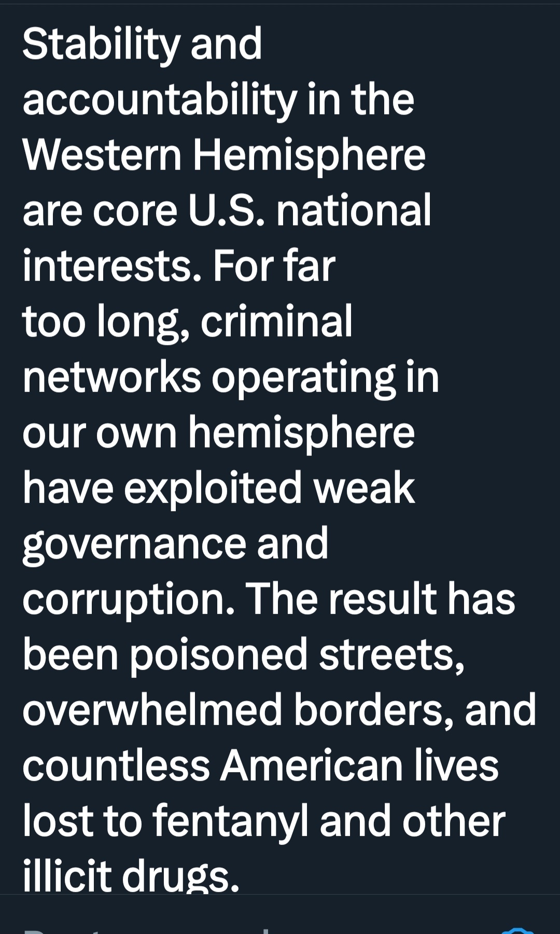560x934 pixels.
Task: Tap the partially visible reply field at the bottom
Action: click(x=156, y=929)
